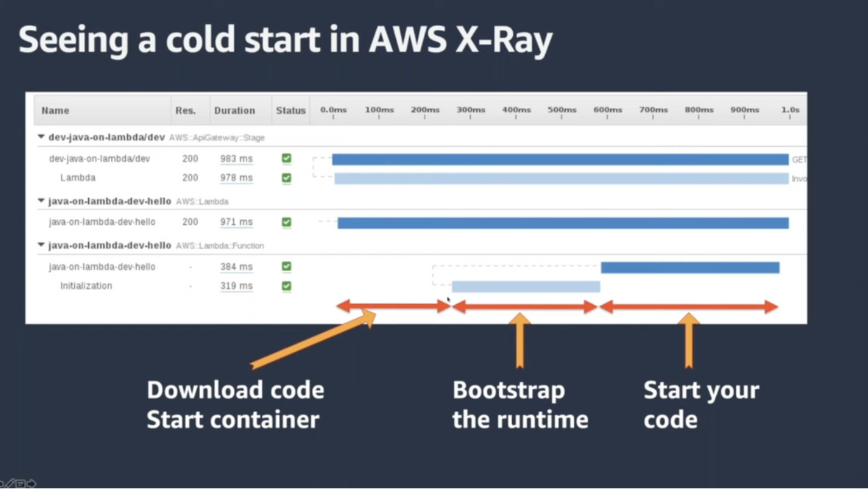Select the dev-java-on-lambda/dev segment row name

point(100,159)
